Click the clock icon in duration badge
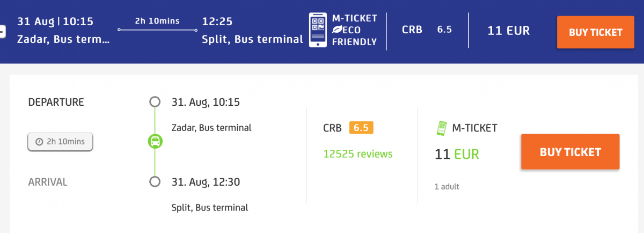The image size is (644, 233). pyautogui.click(x=39, y=142)
